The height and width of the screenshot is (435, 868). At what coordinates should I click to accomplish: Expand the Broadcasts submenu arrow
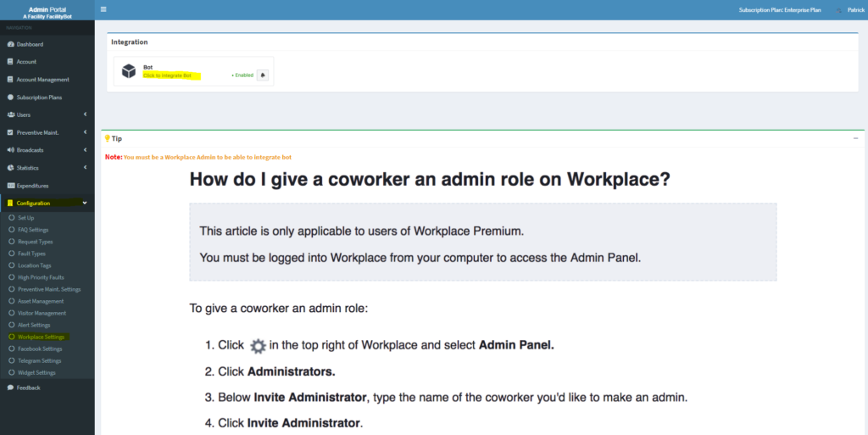pos(86,150)
